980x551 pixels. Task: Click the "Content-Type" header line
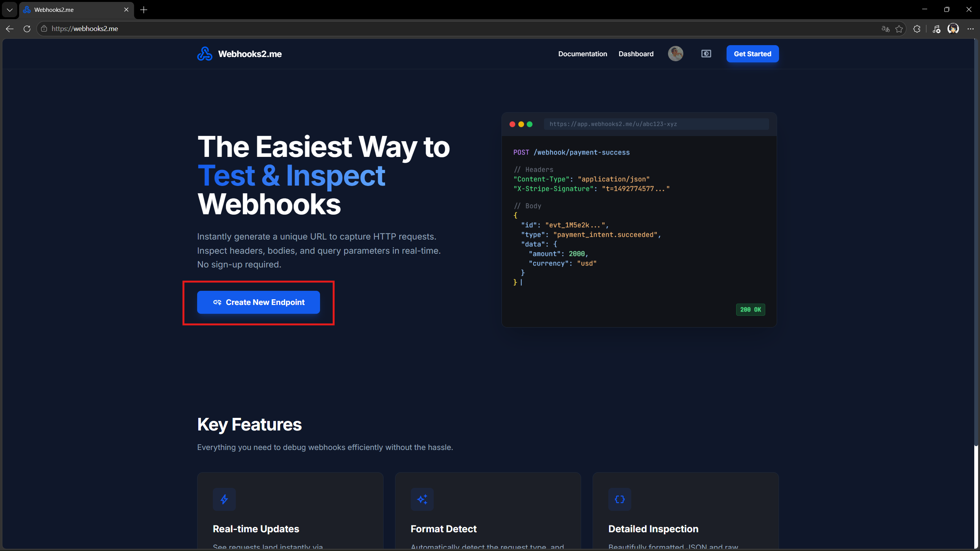click(x=581, y=179)
